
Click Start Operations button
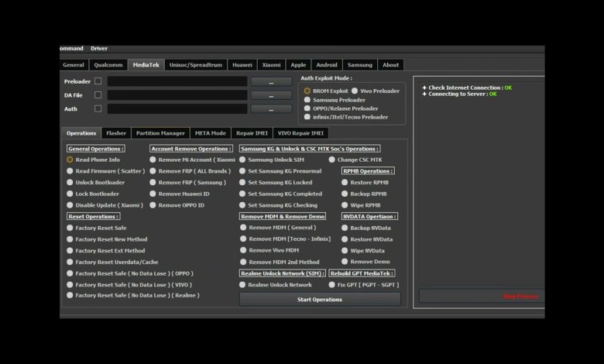320,299
